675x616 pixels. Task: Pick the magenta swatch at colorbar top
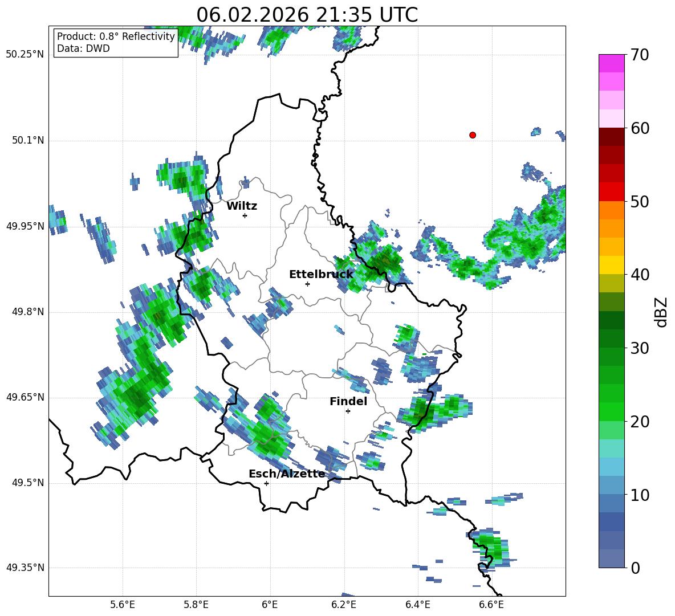611,64
